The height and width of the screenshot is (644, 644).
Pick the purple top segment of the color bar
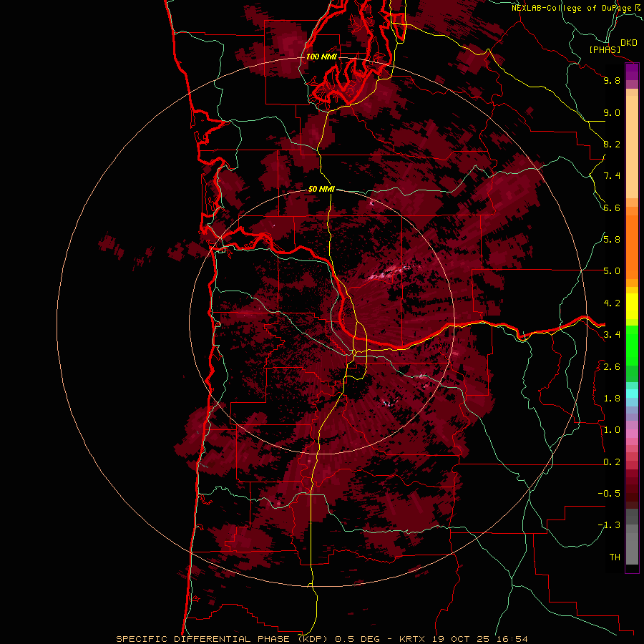click(x=632, y=72)
